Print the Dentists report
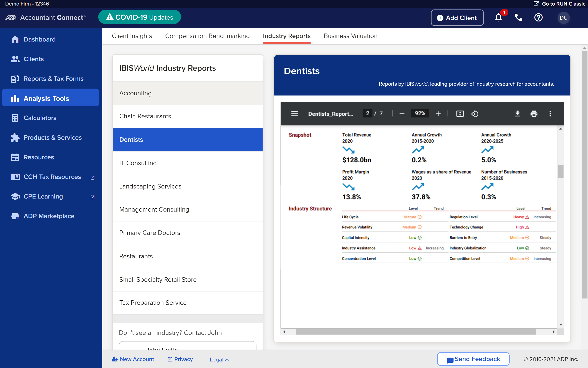The height and width of the screenshot is (368, 588). tap(534, 114)
